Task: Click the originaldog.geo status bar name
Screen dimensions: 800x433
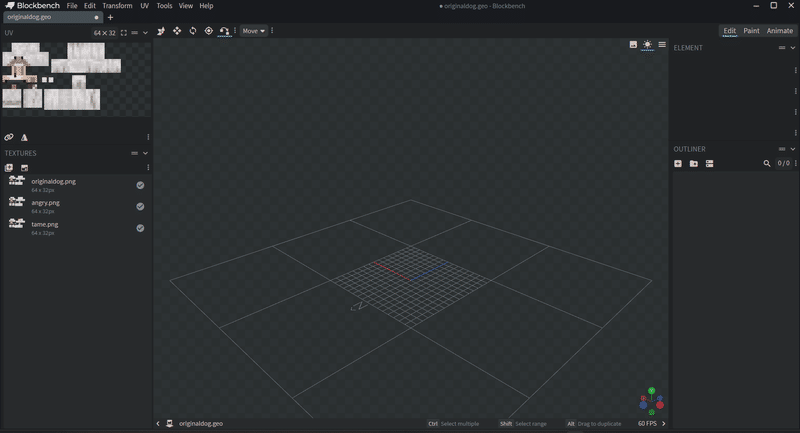Action: click(201, 424)
